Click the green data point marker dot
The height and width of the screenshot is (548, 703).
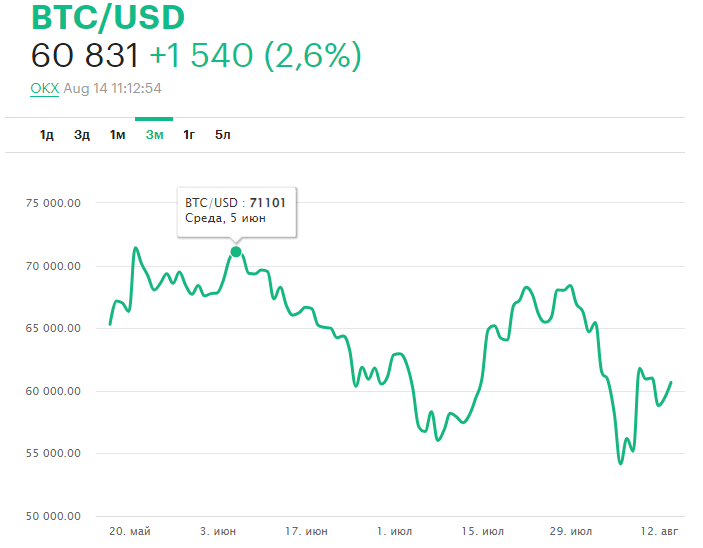[x=236, y=251]
